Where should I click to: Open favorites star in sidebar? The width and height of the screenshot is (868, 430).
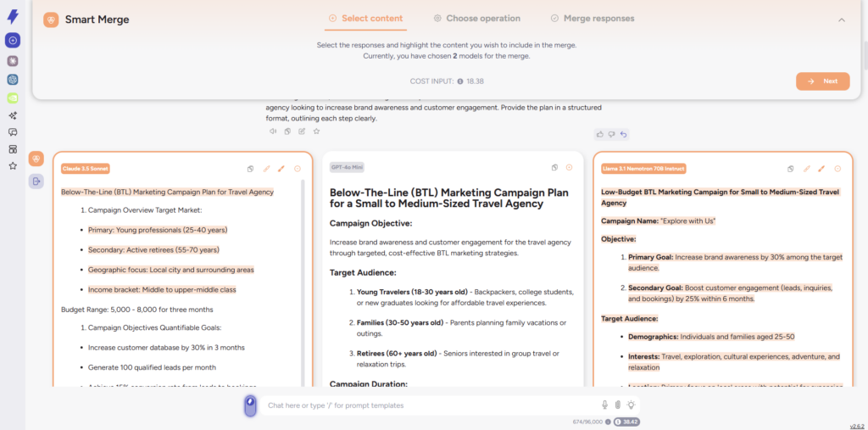click(13, 165)
